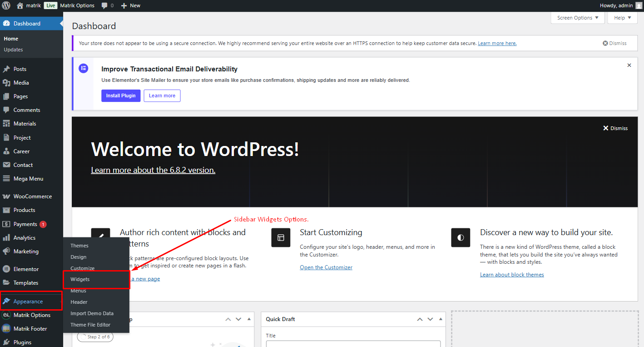Click the Posts pushpin icon
644x347 pixels.
[6, 69]
